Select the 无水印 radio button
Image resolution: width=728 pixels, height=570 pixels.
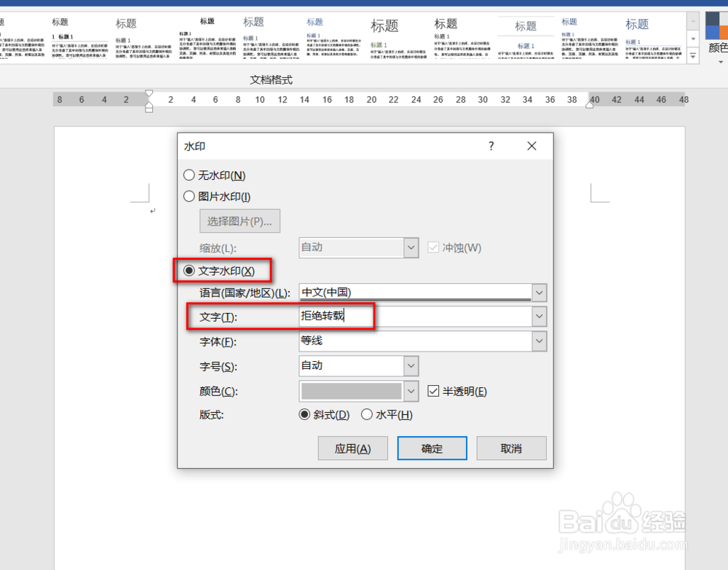[188, 175]
